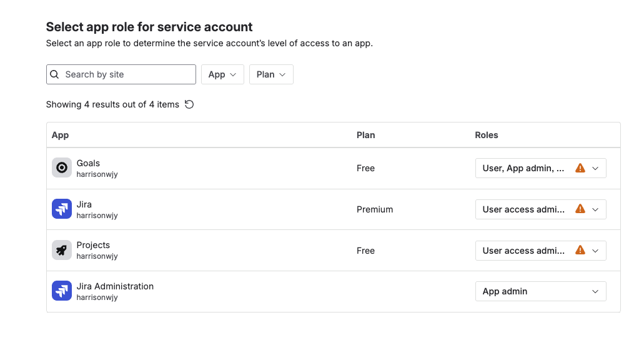Image resolution: width=644 pixels, height=340 pixels.
Task: Click the search magnifier icon
Action: click(54, 74)
